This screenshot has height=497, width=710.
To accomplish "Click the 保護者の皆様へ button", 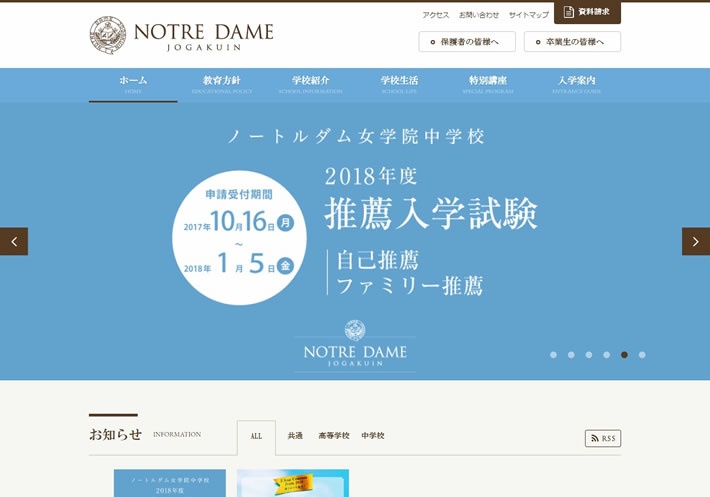I will [467, 42].
